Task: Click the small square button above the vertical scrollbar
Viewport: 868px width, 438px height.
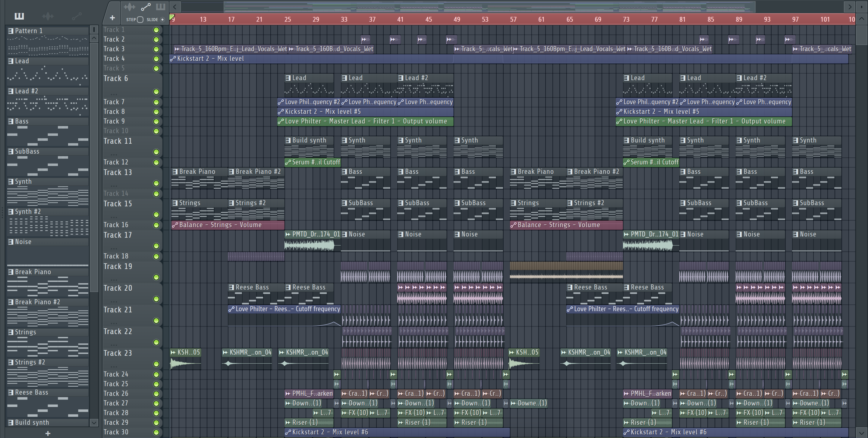Action: (x=862, y=7)
